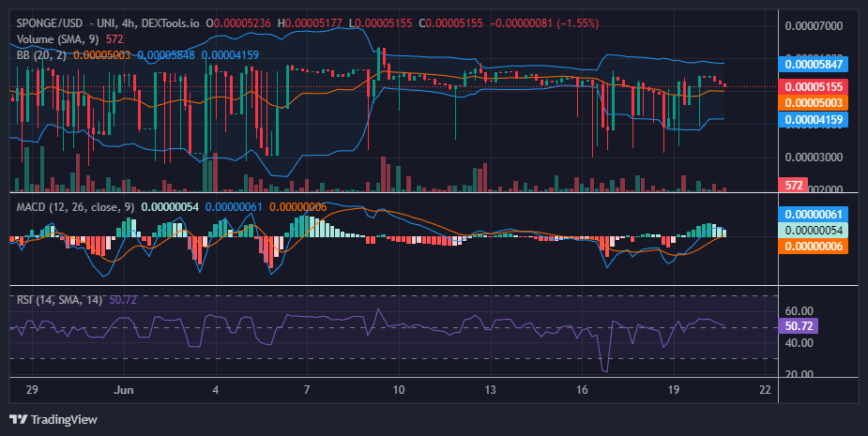The width and height of the screenshot is (868, 436).
Task: Click the TradingView brand text link
Action: coord(64,419)
